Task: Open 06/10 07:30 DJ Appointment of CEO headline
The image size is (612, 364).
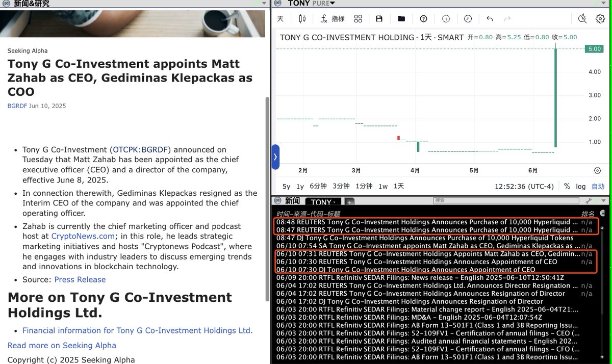Action: point(405,270)
